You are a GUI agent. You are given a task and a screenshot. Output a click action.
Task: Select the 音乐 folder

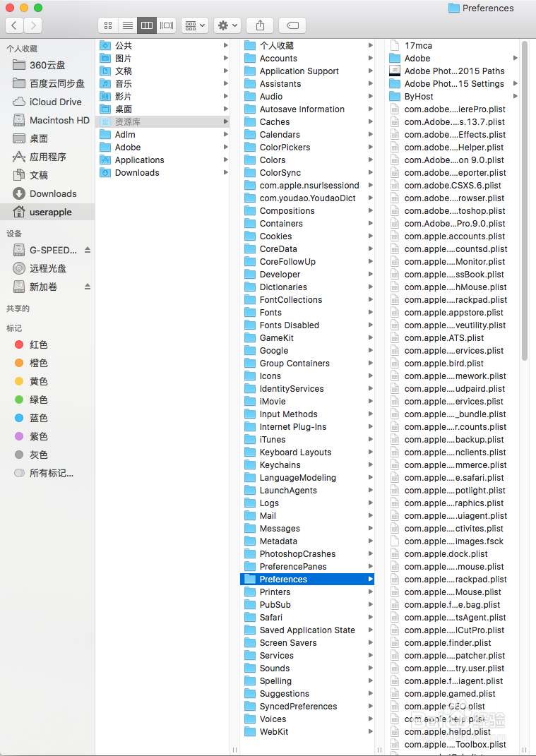click(164, 83)
